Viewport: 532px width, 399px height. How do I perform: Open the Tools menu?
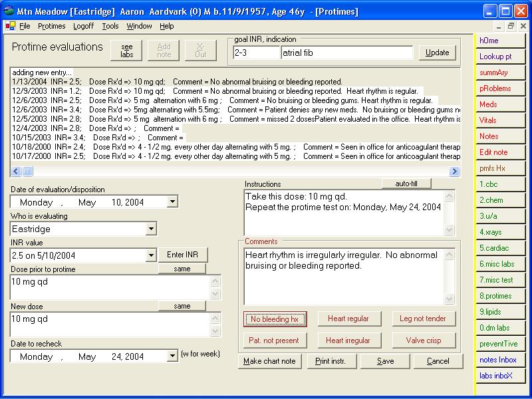point(110,26)
